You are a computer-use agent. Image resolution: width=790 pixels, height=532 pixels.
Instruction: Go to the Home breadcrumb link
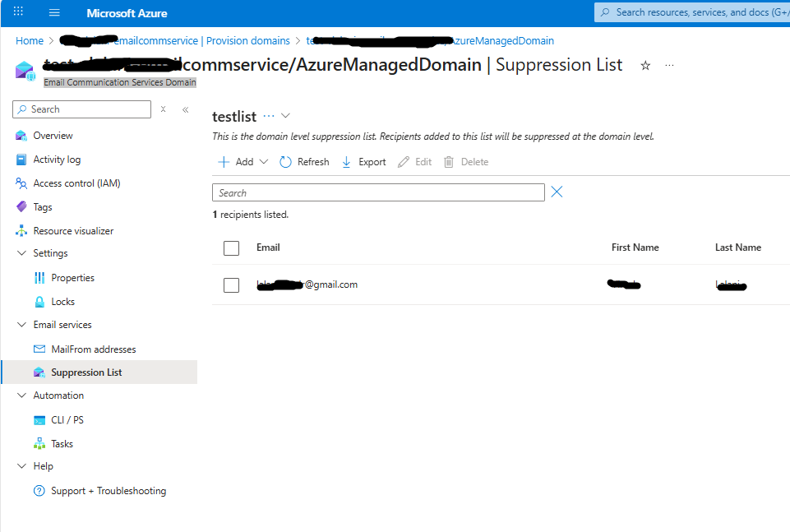(x=30, y=41)
